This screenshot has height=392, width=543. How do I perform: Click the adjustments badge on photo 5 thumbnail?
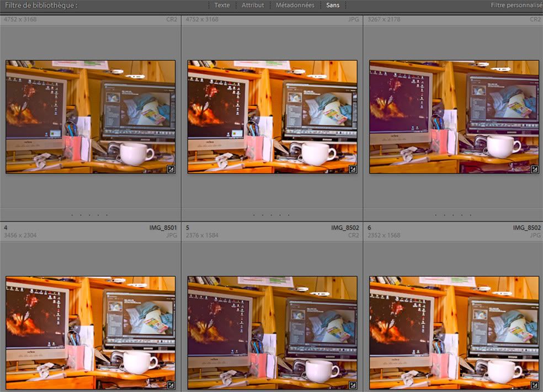point(353,385)
